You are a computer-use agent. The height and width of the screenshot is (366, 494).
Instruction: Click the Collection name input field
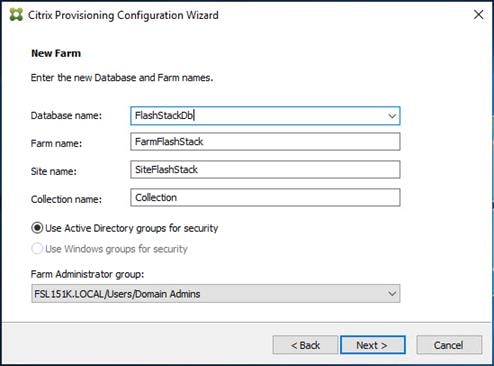point(265,198)
